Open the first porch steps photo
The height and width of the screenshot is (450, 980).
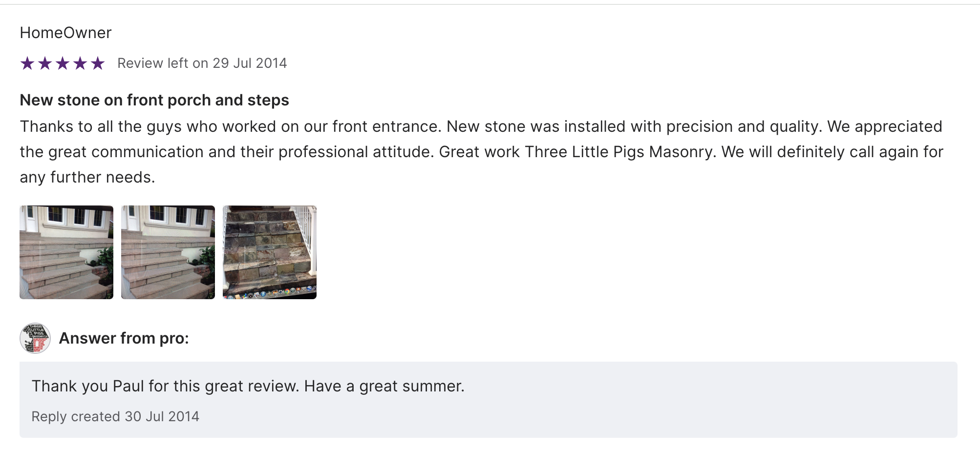coord(66,252)
